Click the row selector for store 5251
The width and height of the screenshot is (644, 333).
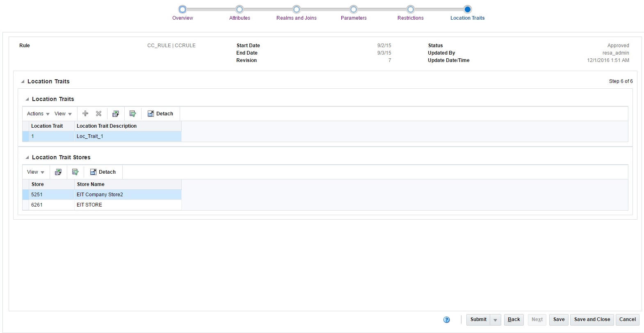(x=26, y=195)
